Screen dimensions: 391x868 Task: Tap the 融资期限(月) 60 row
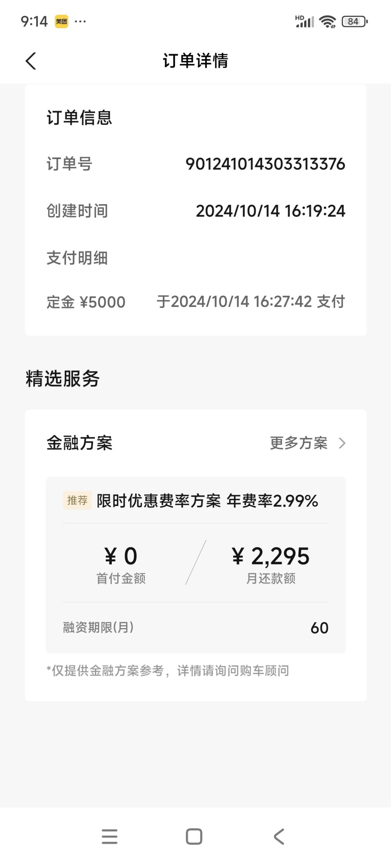[x=196, y=628]
